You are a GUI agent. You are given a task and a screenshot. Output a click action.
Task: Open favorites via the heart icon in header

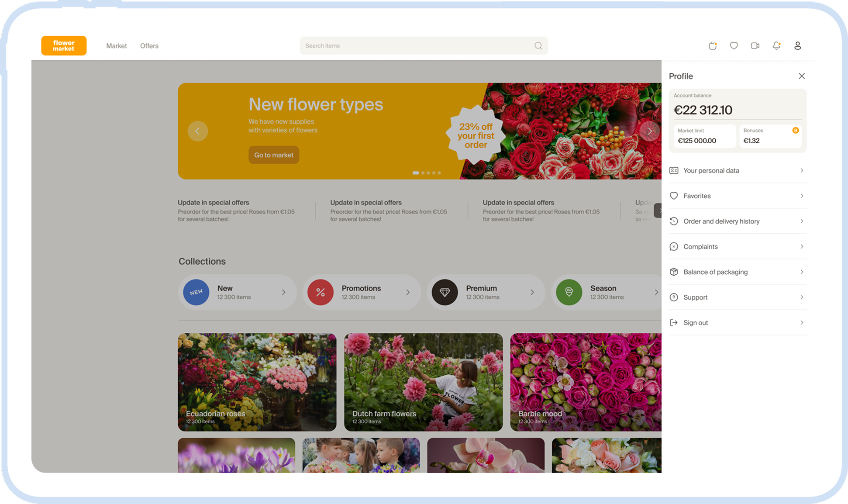(734, 45)
